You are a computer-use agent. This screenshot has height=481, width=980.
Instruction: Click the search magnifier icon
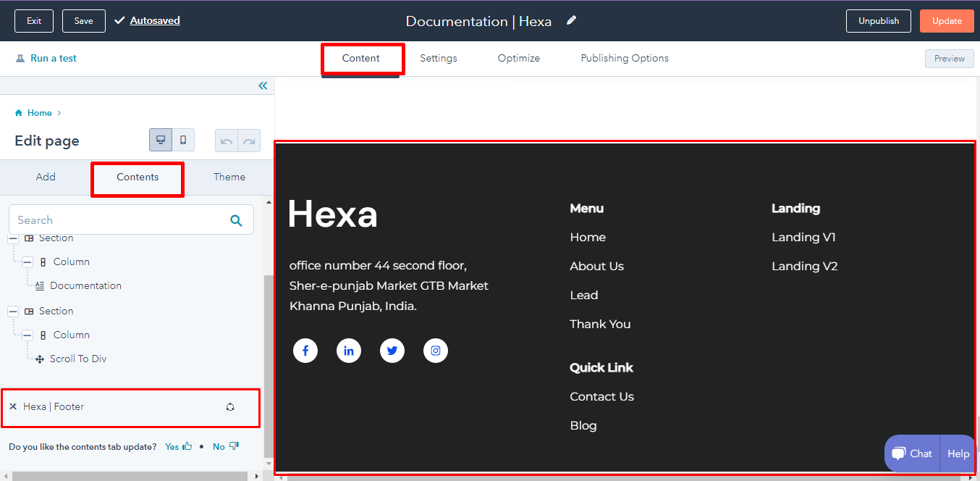point(236,220)
